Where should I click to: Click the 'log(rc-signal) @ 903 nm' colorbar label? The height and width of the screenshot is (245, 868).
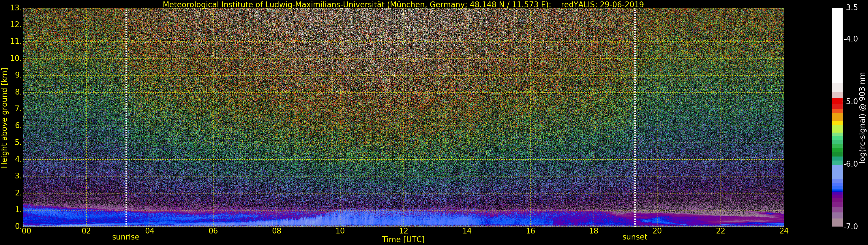click(x=862, y=118)
